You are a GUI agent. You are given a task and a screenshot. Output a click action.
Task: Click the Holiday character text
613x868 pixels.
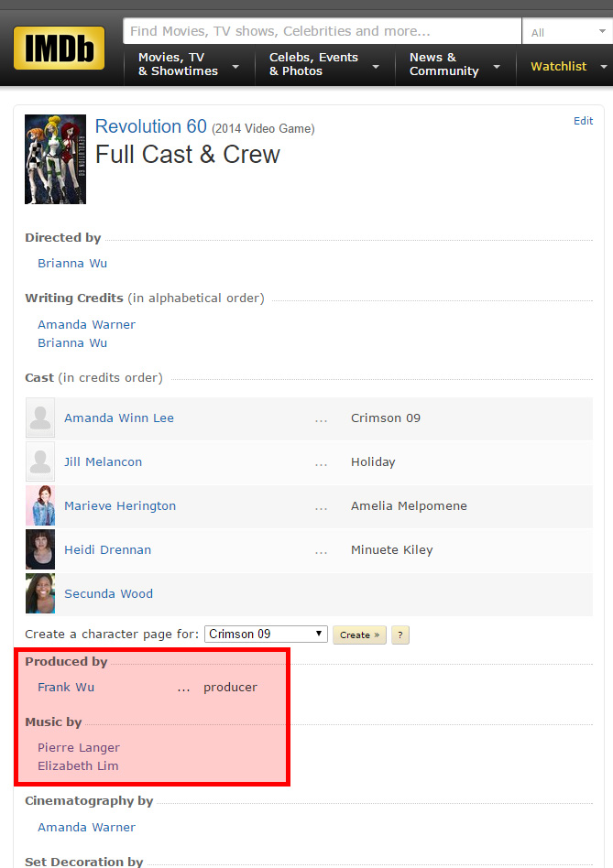(373, 461)
